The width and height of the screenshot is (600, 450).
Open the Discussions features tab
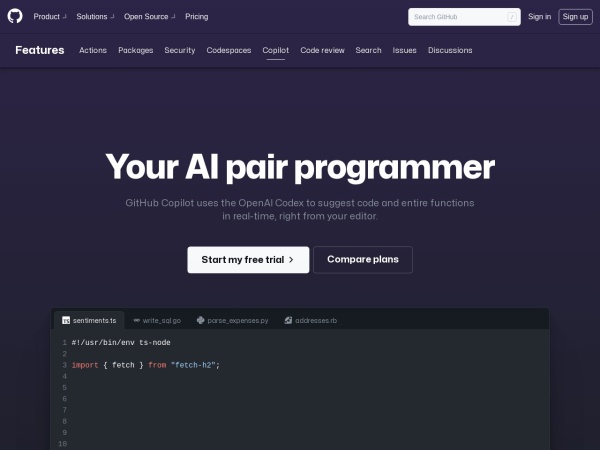(x=450, y=50)
